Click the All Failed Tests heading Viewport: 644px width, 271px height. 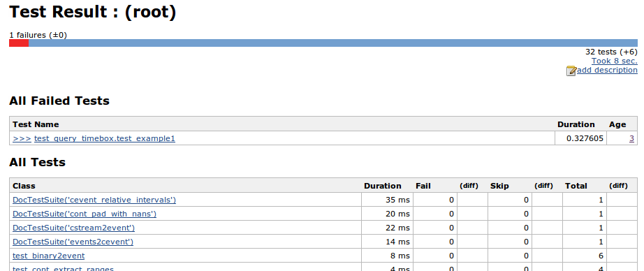click(59, 101)
